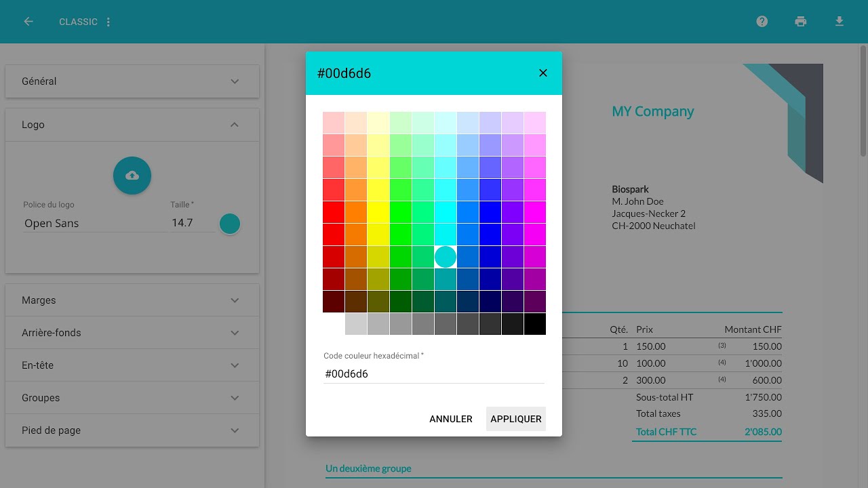Pick the lightest pink swatch
Viewport: 868px width, 488px height.
(334, 123)
